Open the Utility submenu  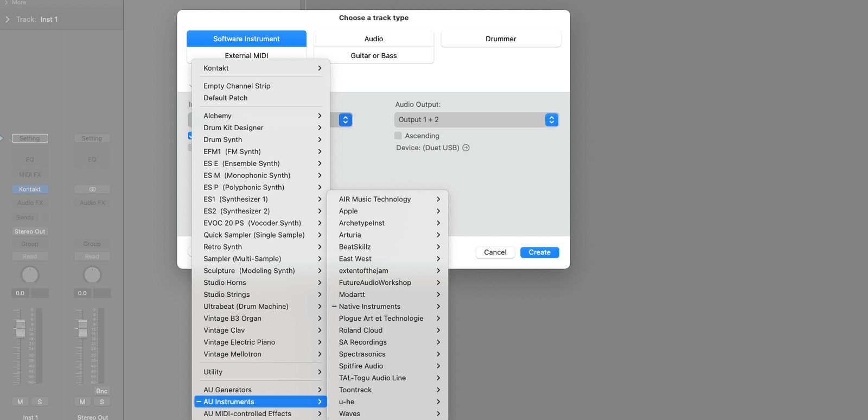click(x=260, y=372)
